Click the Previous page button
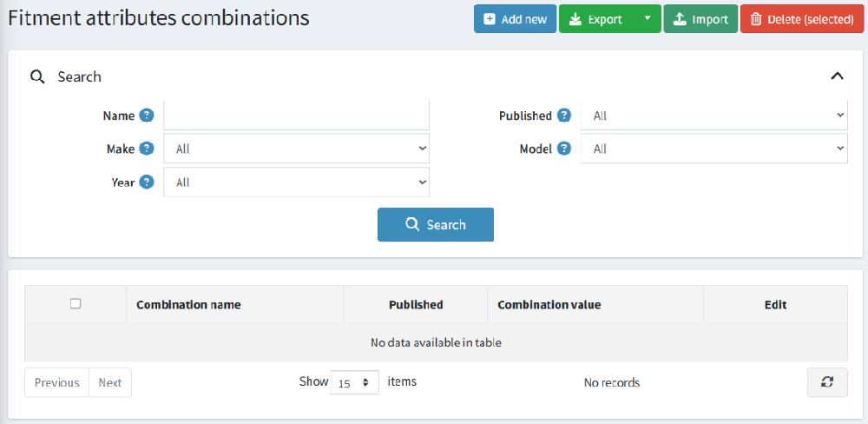Viewport: 868px width, 424px height. (x=57, y=382)
